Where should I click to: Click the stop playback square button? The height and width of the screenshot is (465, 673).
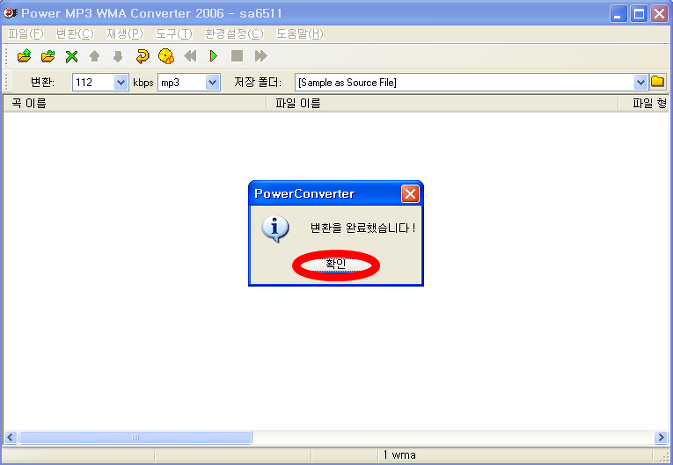pos(237,56)
